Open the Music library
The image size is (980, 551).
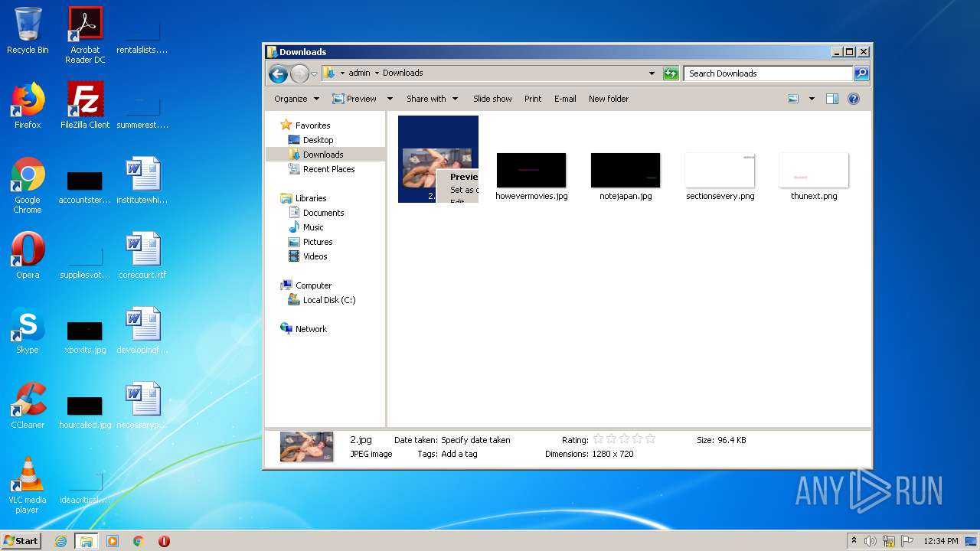[x=313, y=227]
